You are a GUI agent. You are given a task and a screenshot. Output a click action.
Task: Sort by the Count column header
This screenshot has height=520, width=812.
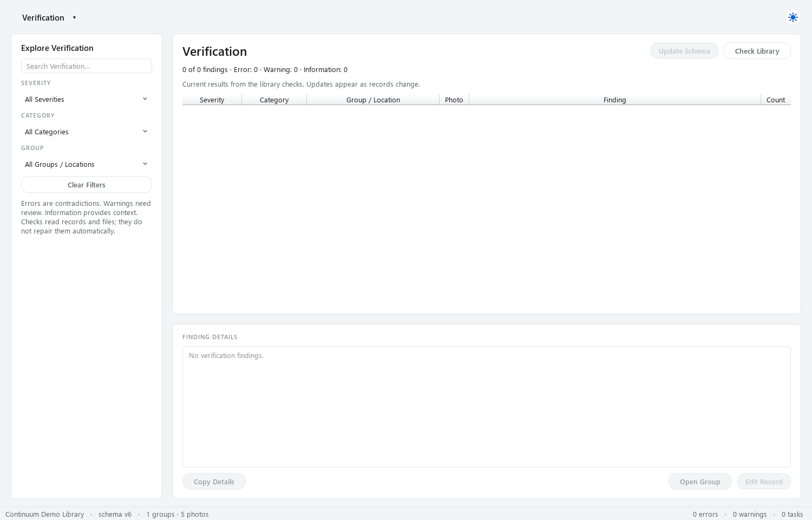[x=776, y=100]
